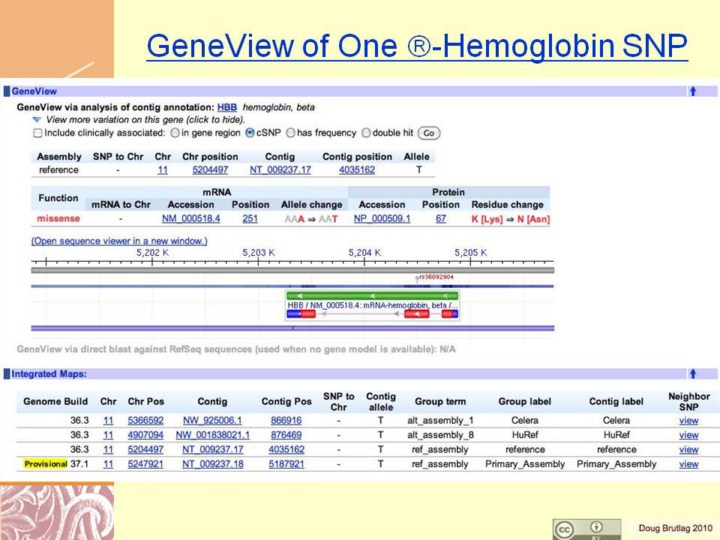Select the 'in gene region' radio button
Image resolution: width=720 pixels, height=540 pixels.
173,132
